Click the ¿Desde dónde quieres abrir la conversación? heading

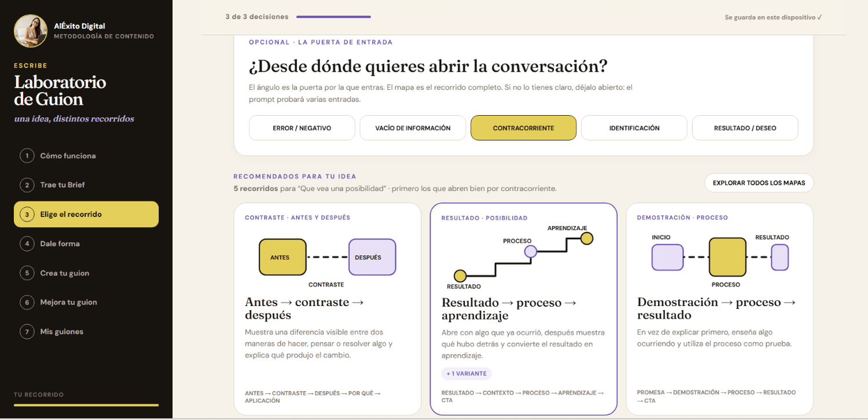coord(428,66)
